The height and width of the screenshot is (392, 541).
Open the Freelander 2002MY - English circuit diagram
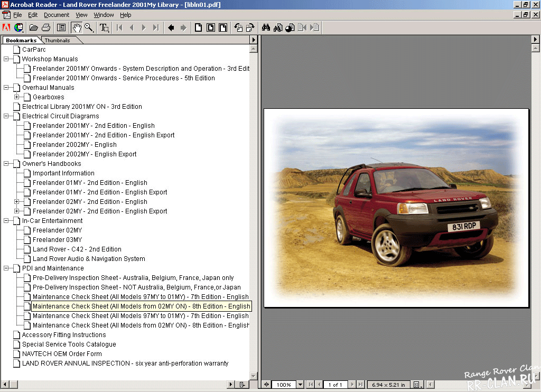point(74,145)
